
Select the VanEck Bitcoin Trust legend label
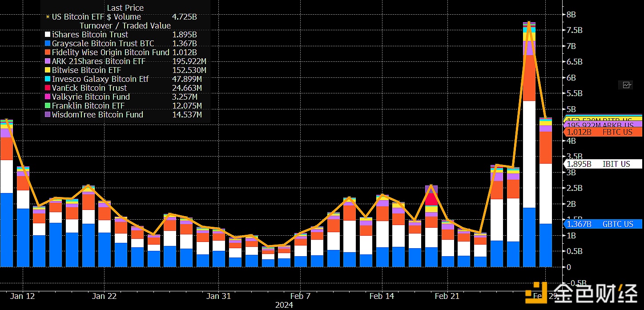[89, 88]
